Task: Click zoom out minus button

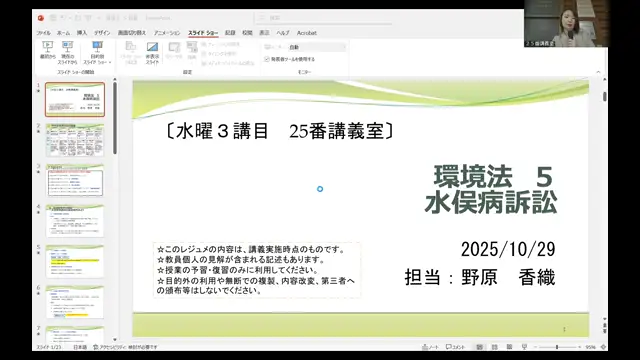Action: pyautogui.click(x=535, y=347)
